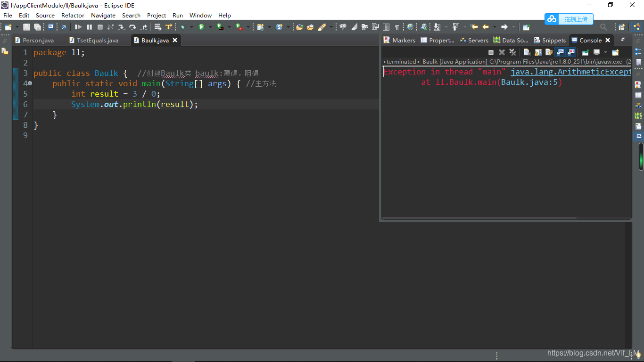Image resolution: width=644 pixels, height=362 pixels.
Task: Run the program with green Run icon
Action: click(x=201, y=27)
